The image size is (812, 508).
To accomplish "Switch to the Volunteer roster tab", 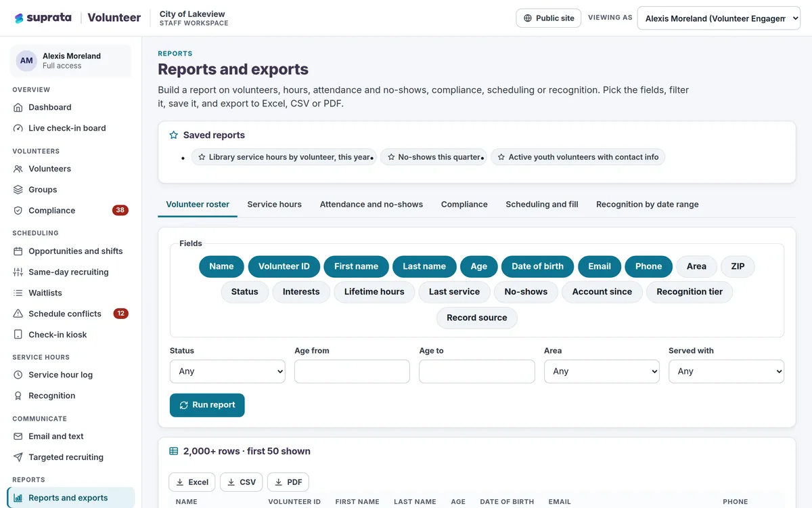I will (x=198, y=204).
